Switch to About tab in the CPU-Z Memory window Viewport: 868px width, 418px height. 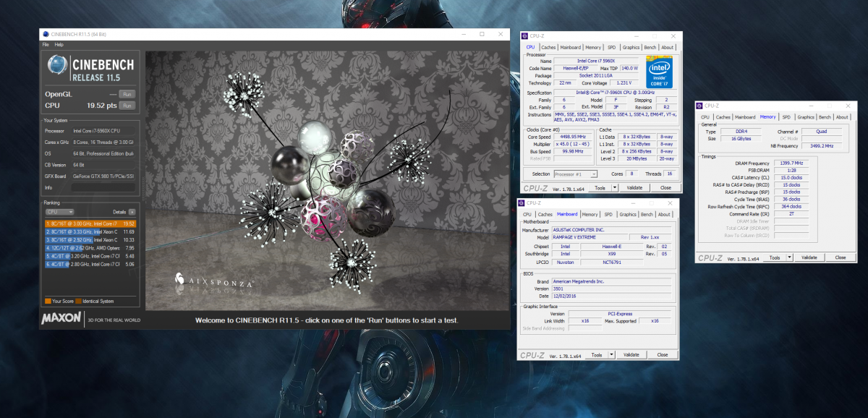pyautogui.click(x=842, y=117)
